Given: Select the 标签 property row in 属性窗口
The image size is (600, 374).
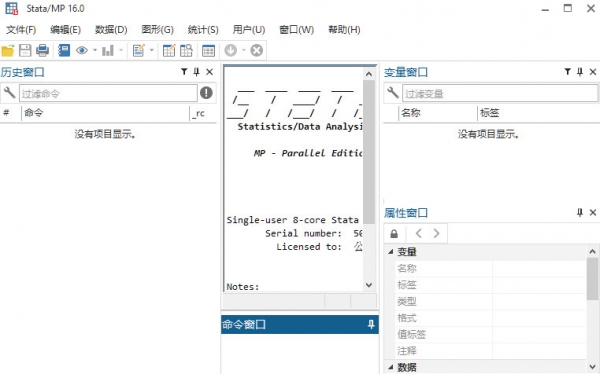Looking at the screenshot, I should coord(490,285).
